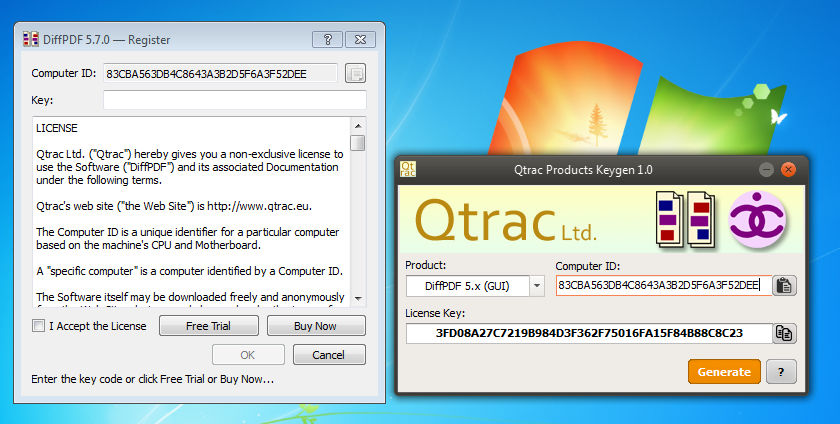Click the LICENSE heading text
Image resolution: width=840 pixels, height=424 pixels.
click(x=57, y=128)
